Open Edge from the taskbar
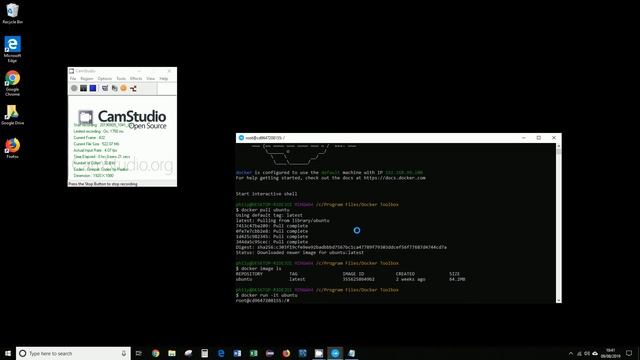This screenshot has height=360, width=640. point(221,353)
